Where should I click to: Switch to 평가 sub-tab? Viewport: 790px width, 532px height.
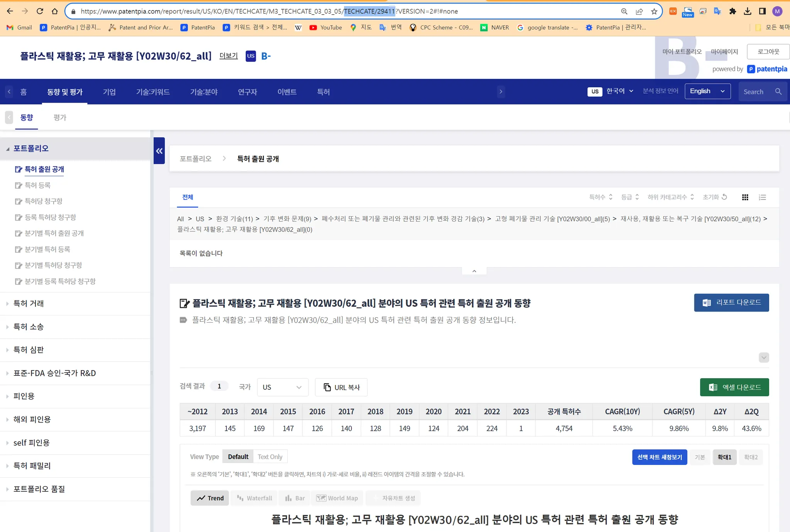(60, 118)
